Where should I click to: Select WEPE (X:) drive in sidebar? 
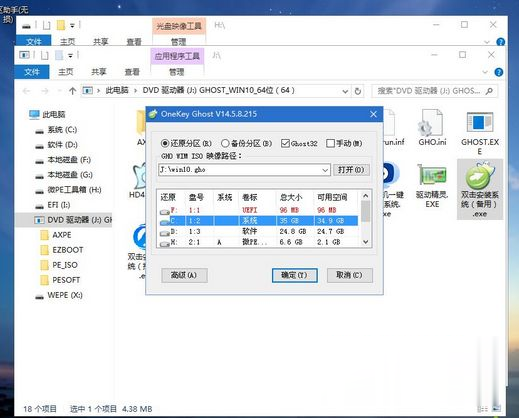click(59, 295)
